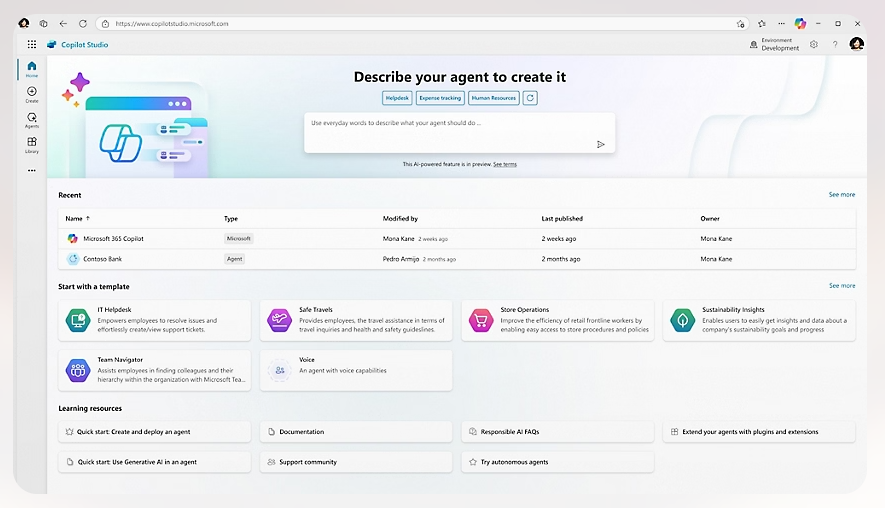Open the Team Navigator template card
The image size is (885, 508).
pyautogui.click(x=154, y=370)
